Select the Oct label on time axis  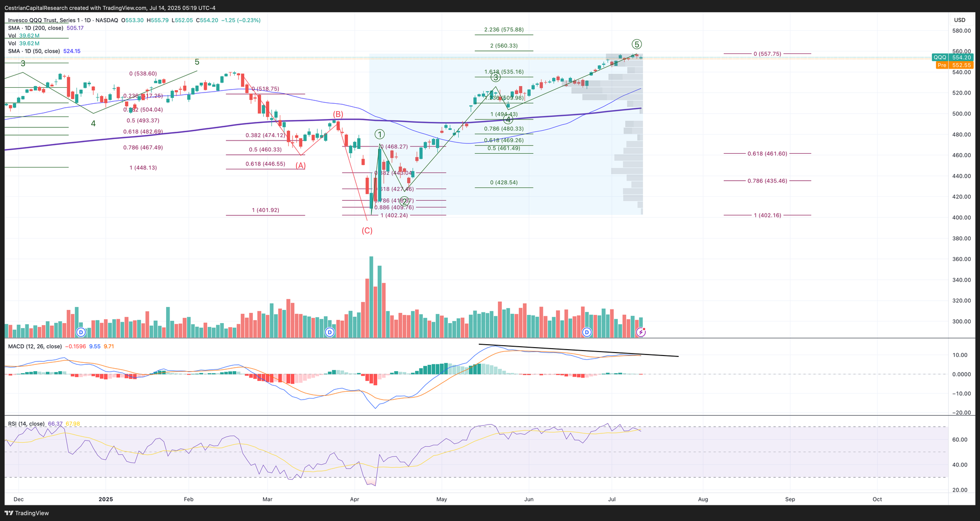click(877, 499)
